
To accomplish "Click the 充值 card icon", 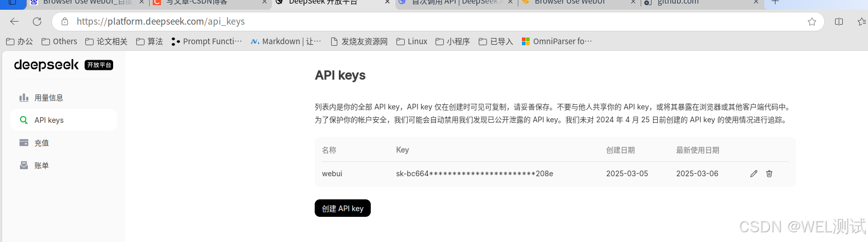I will pyautogui.click(x=24, y=142).
